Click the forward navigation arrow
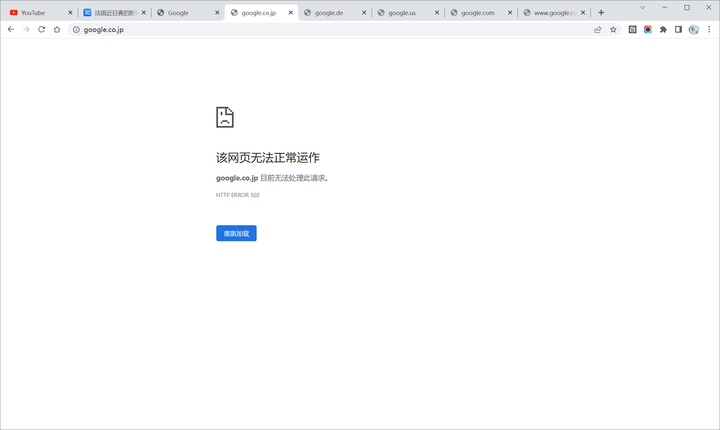The image size is (720, 430). click(26, 29)
